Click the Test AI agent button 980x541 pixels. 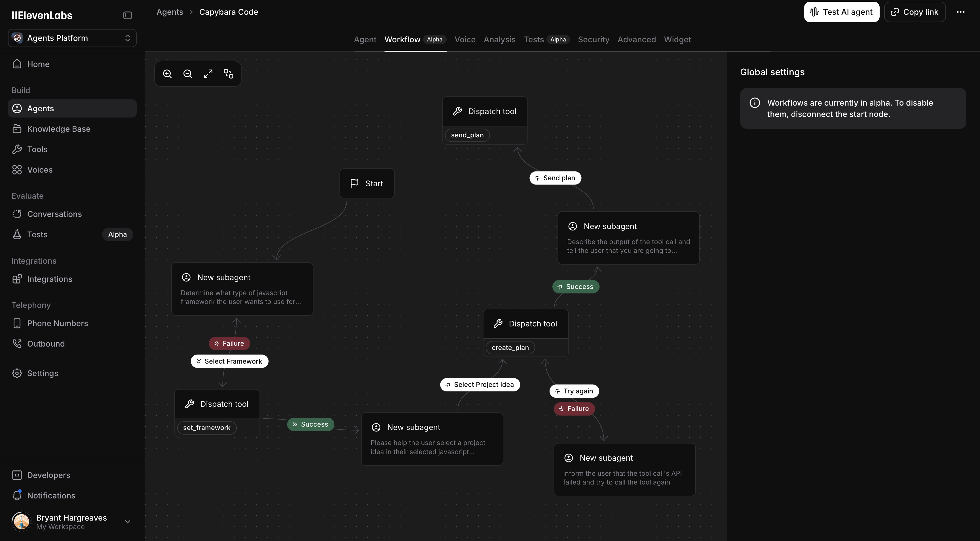coord(841,12)
